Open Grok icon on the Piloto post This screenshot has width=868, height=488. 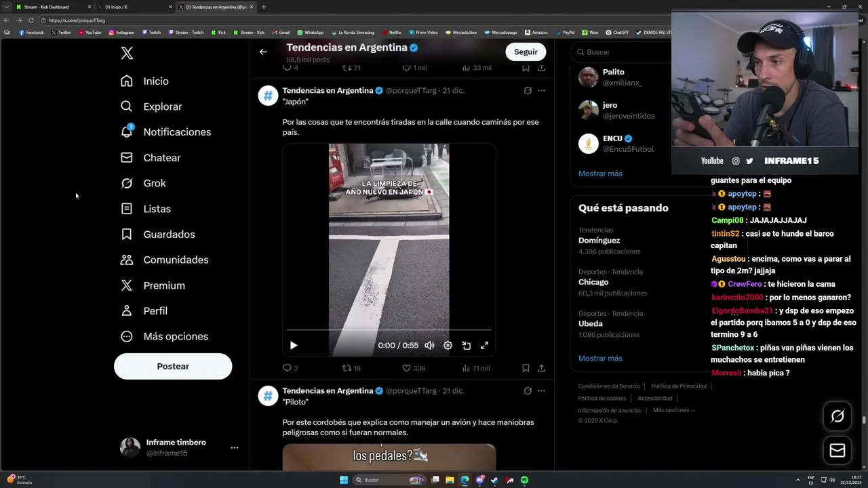point(528,390)
